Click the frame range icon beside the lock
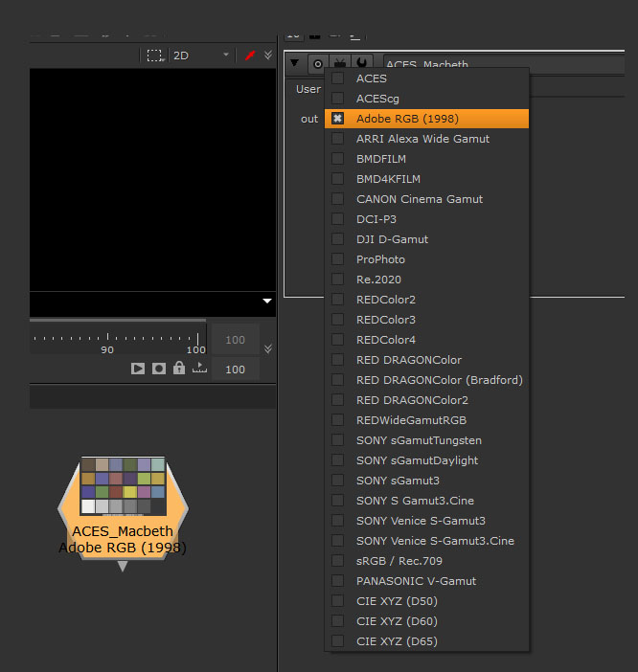The width and height of the screenshot is (638, 672). point(199,369)
